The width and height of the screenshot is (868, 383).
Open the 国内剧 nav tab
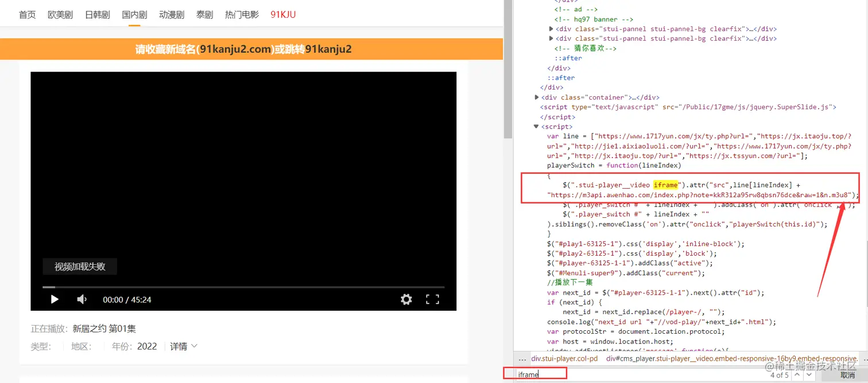[x=135, y=15]
